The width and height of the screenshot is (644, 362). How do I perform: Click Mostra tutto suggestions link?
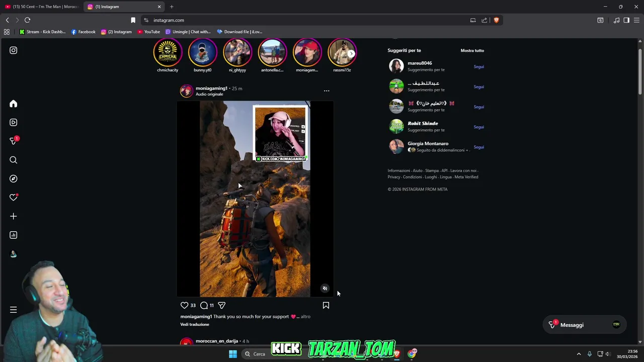click(x=472, y=50)
